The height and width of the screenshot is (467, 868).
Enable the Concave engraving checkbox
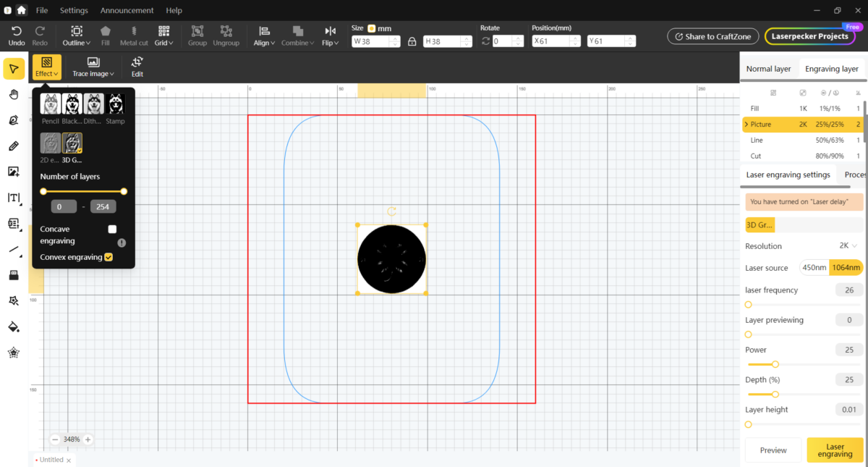112,229
